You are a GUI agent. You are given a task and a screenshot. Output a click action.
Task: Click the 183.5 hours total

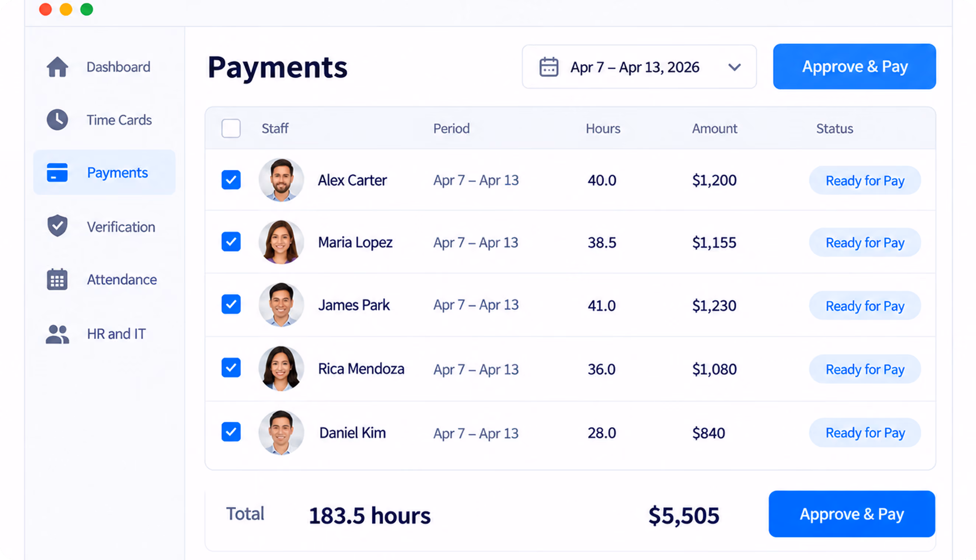coord(370,516)
